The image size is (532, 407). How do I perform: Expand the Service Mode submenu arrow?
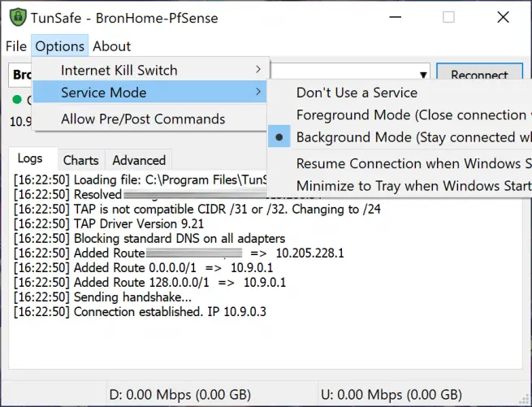pos(258,92)
